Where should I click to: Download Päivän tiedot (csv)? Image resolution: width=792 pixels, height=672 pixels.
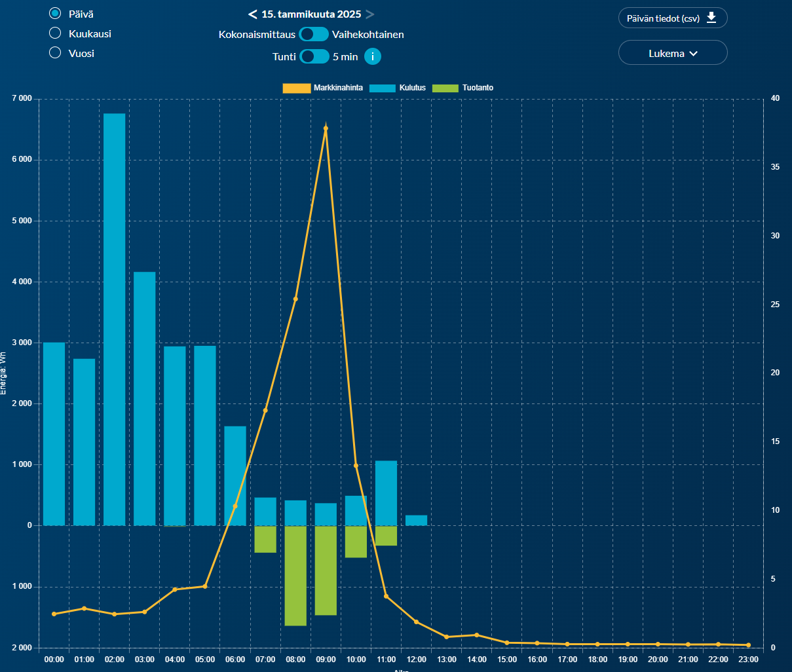tap(673, 18)
